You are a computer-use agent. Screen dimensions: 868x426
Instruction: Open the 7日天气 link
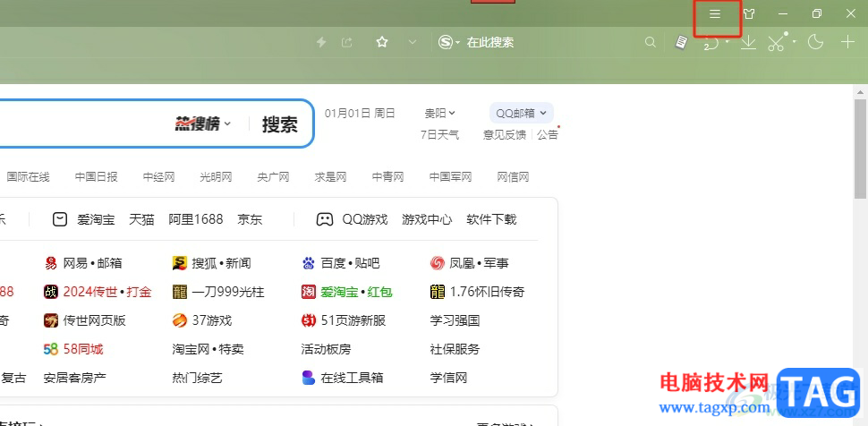(440, 134)
